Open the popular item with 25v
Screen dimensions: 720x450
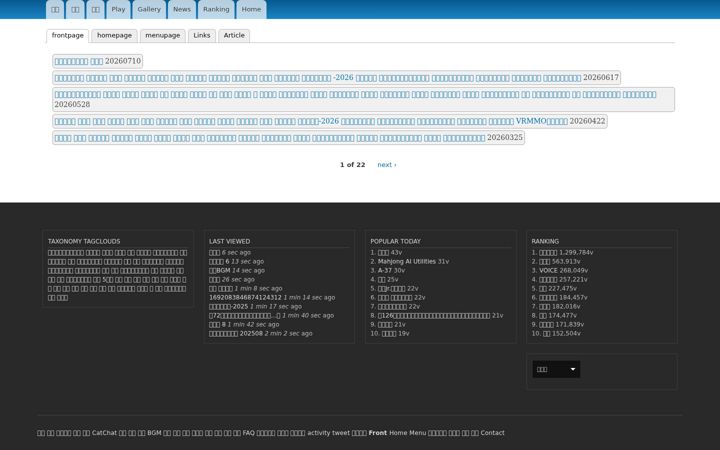pos(382,279)
